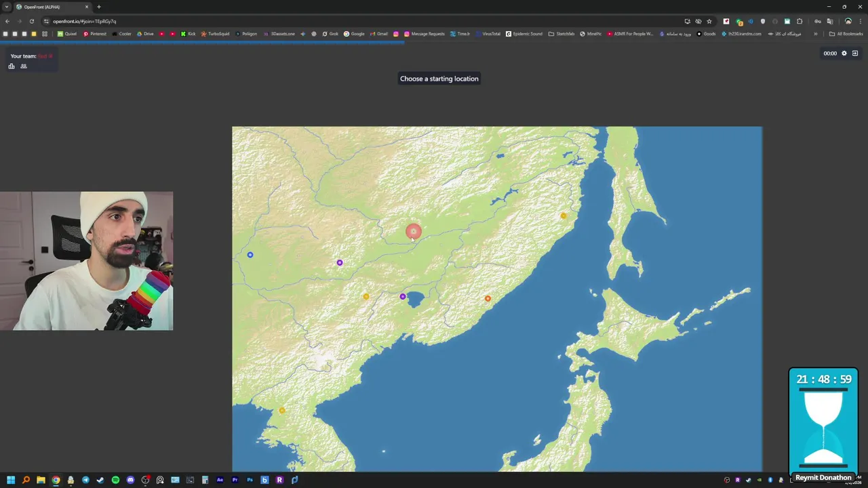Screen dimensions: 868x488
Task: Go back to previous page
Action: pyautogui.click(x=7, y=21)
